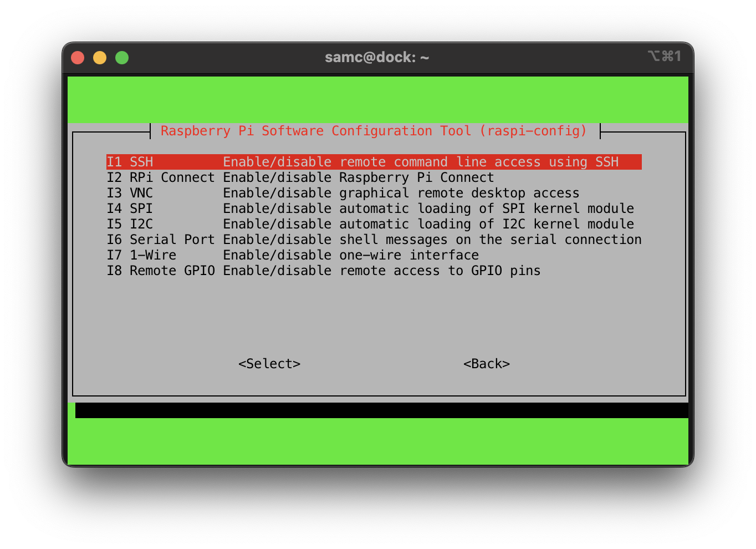The width and height of the screenshot is (756, 549).
Task: Choose the I6 Serial Port entry
Action: (374, 240)
